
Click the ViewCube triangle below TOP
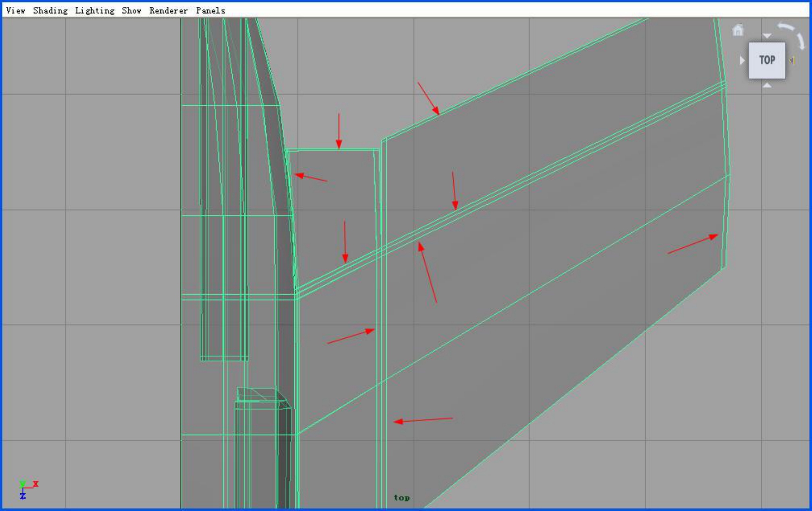pos(767,85)
